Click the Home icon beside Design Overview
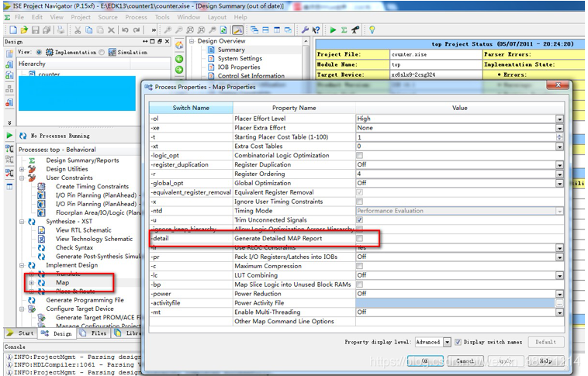 point(179,46)
